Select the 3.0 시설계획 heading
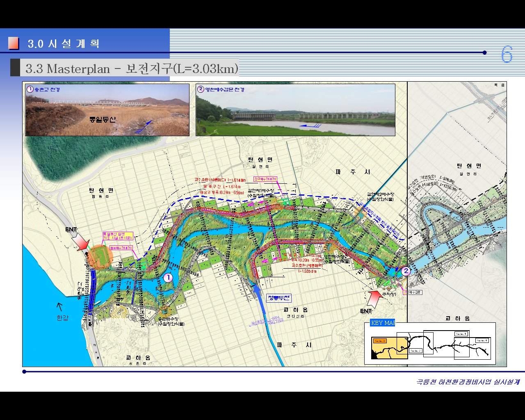 tap(64, 43)
